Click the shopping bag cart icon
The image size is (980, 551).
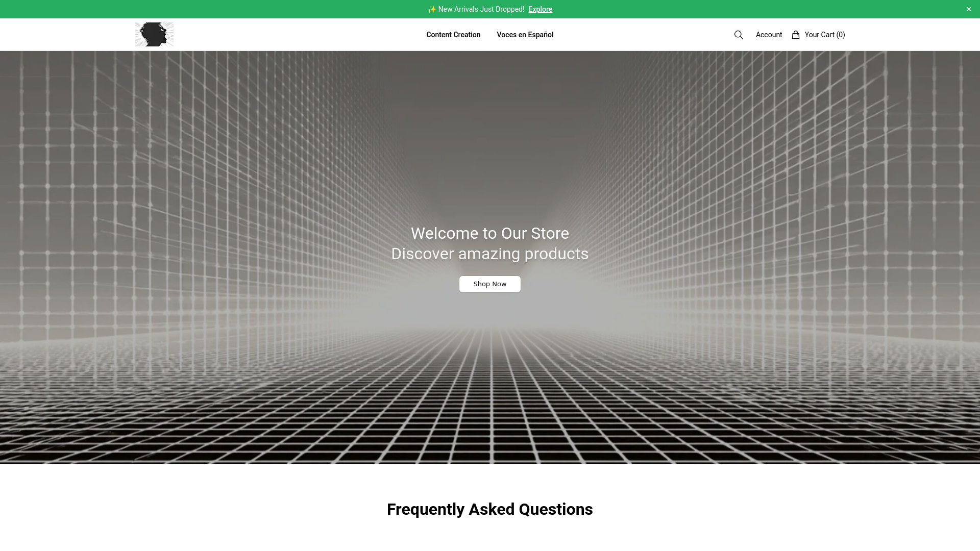point(795,35)
